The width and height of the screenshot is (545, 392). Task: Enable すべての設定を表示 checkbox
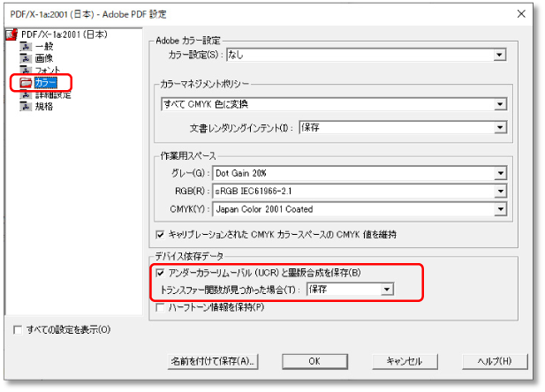point(18,330)
